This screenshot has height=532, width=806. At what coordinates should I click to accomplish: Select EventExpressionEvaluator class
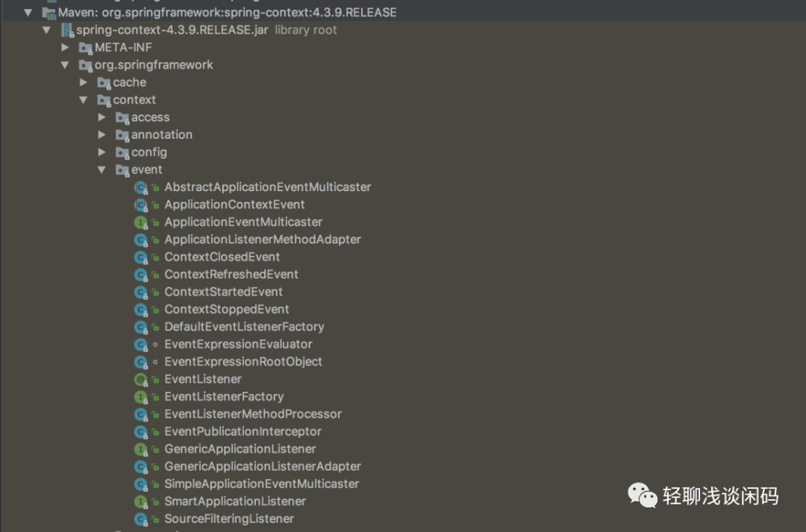pyautogui.click(x=238, y=345)
